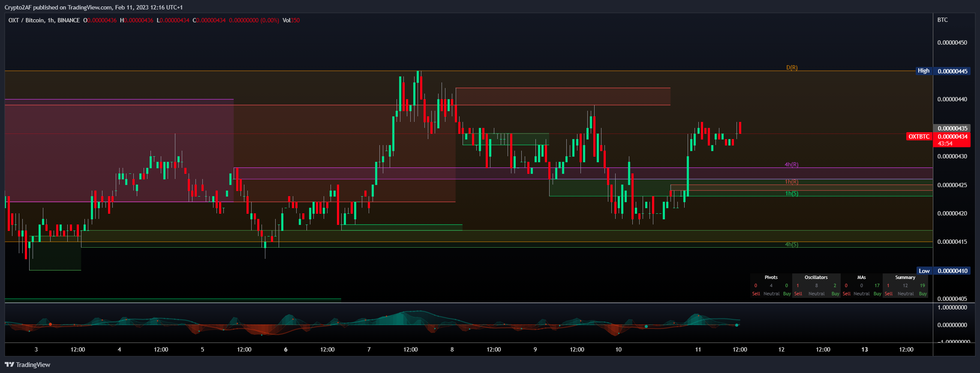Click the oscillator 0.00000000 scale value
This screenshot has height=373, width=980.
pyautogui.click(x=952, y=325)
